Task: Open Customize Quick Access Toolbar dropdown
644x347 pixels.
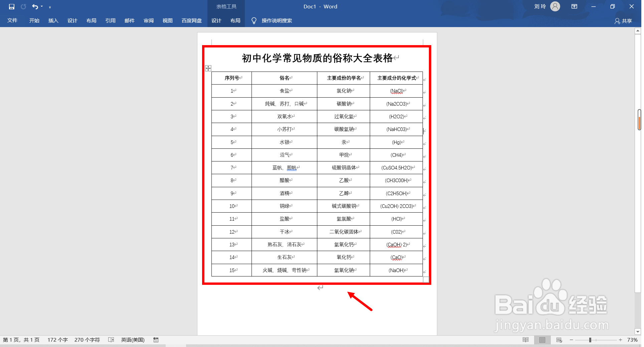Action: pos(50,7)
